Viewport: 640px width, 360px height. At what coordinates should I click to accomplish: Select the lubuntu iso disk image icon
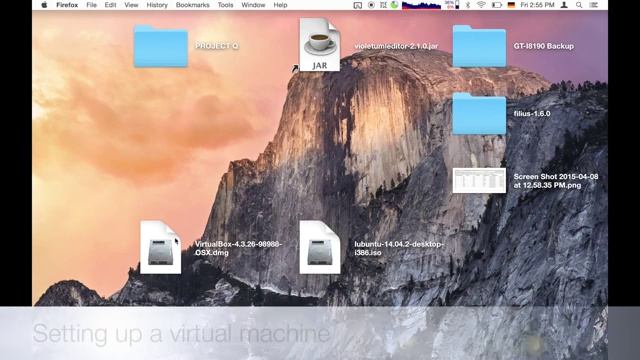[x=320, y=247]
